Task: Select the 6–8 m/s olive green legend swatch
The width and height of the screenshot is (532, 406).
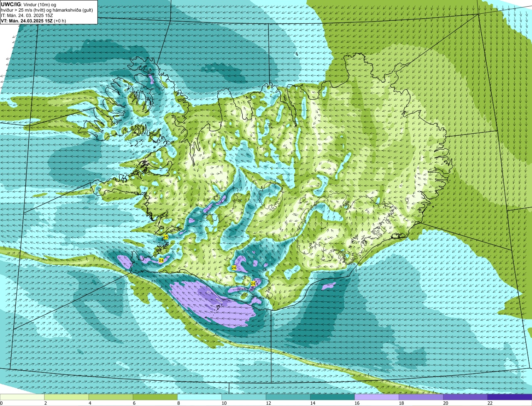Action: click(155, 397)
